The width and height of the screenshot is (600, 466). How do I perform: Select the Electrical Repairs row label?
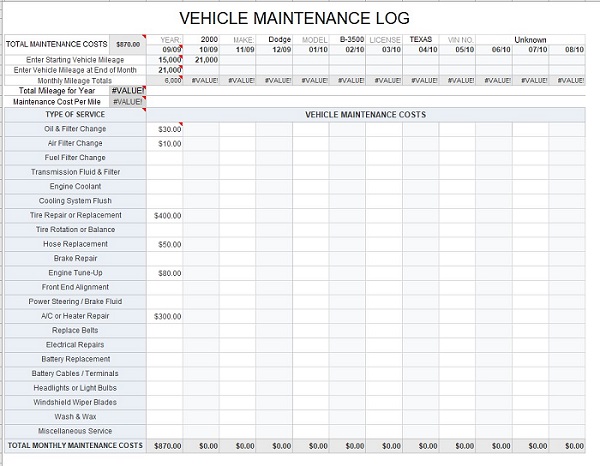pos(75,345)
